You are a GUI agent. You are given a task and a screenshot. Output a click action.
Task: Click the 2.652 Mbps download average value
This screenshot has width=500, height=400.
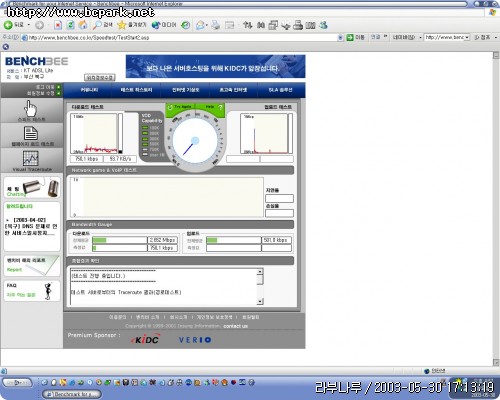pos(162,240)
